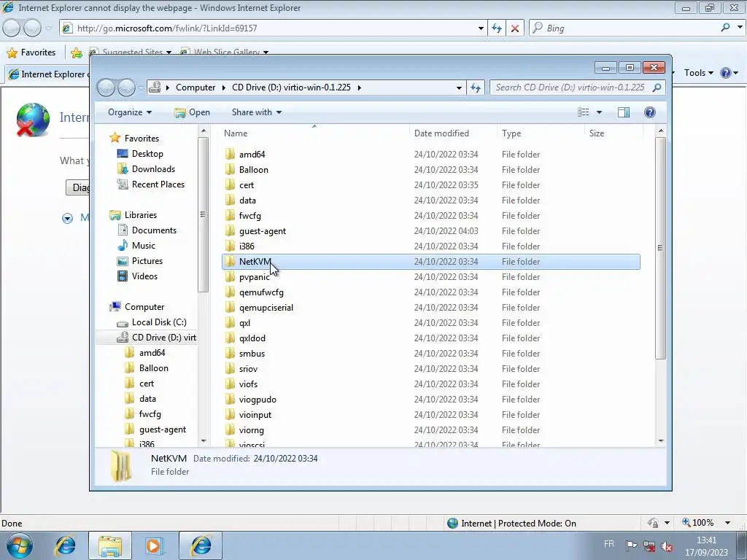This screenshot has height=560, width=747.
Task: Open Recent Places in sidebar
Action: click(158, 184)
